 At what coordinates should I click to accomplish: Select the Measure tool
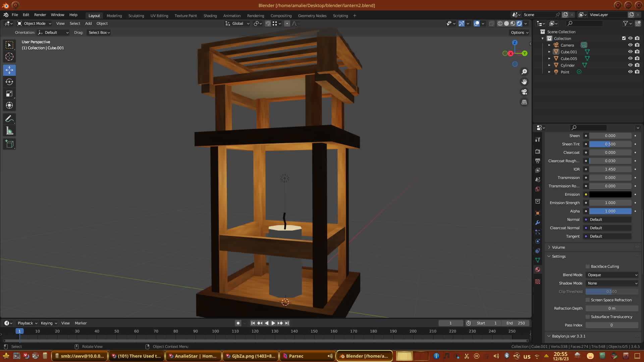tap(9, 131)
